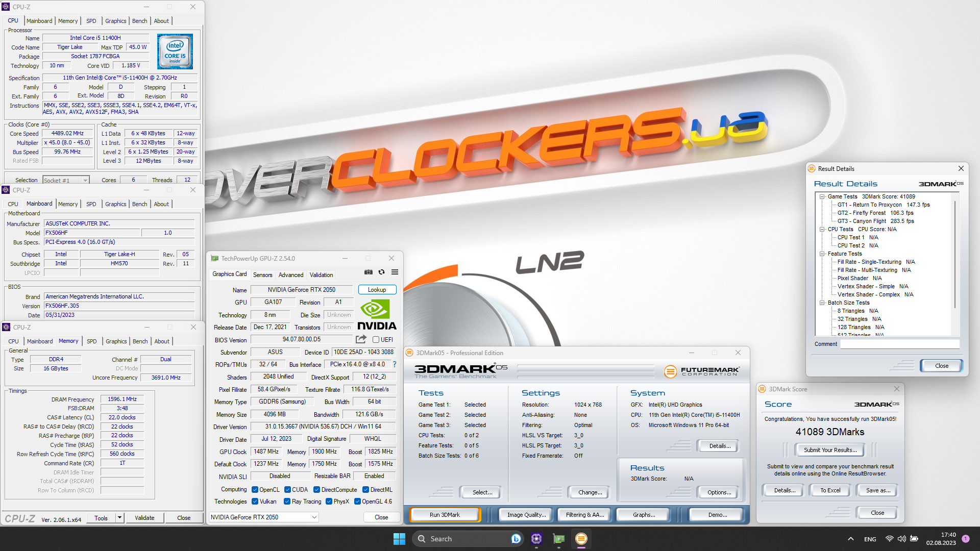Open the notification bell in the taskbar
This screenshot has height=551, width=980.
pos(966,539)
